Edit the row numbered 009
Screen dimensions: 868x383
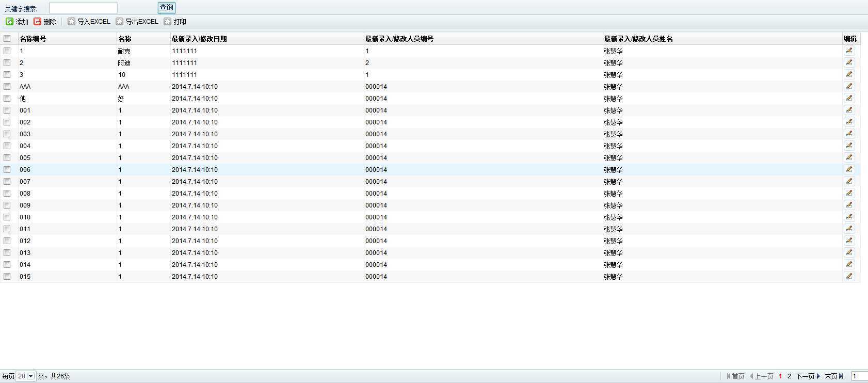click(849, 205)
